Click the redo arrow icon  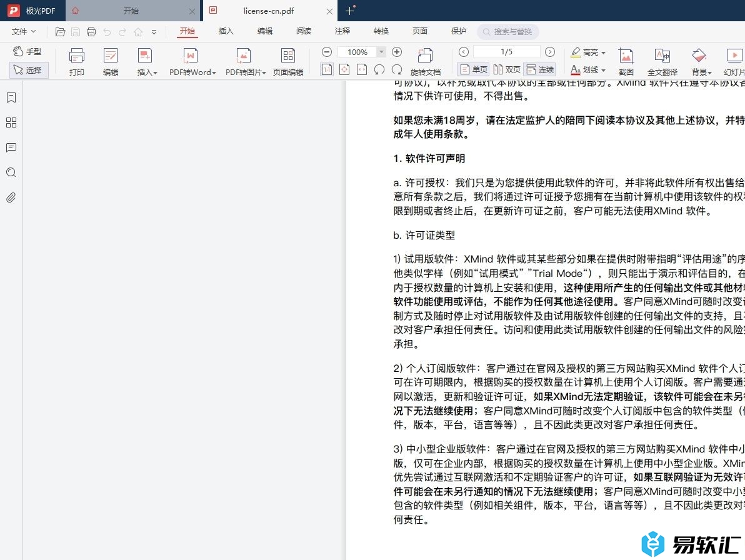[x=122, y=32]
